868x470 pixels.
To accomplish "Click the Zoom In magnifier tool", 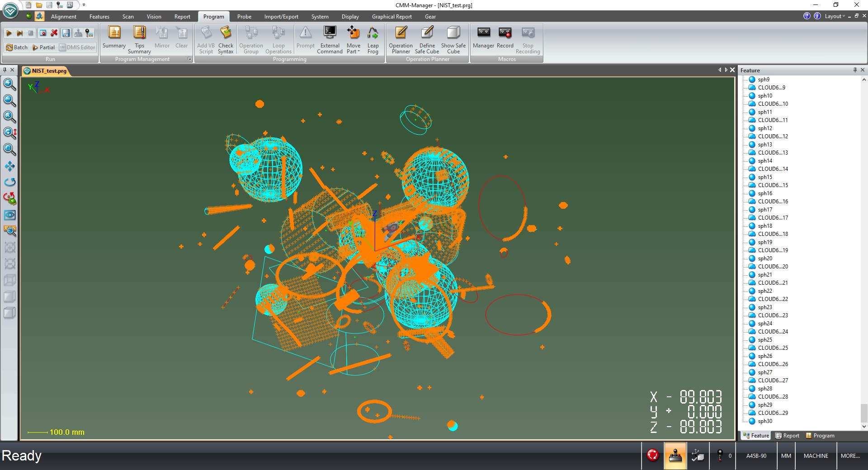I will point(9,84).
